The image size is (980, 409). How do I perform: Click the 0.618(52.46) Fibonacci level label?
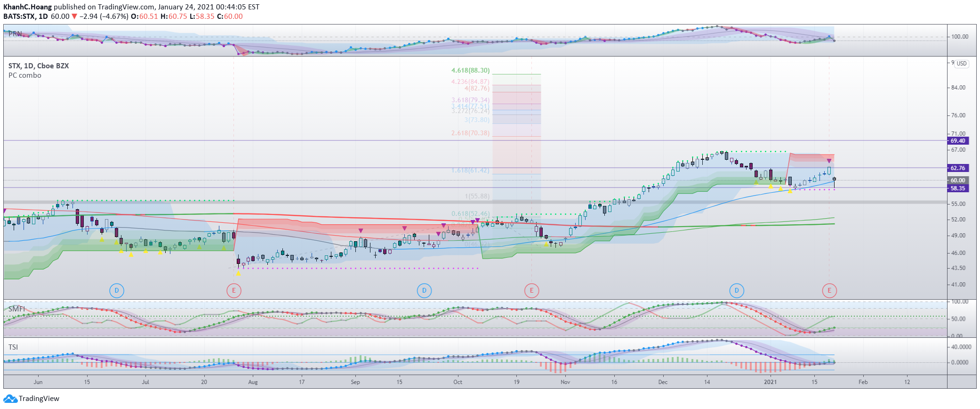click(470, 214)
